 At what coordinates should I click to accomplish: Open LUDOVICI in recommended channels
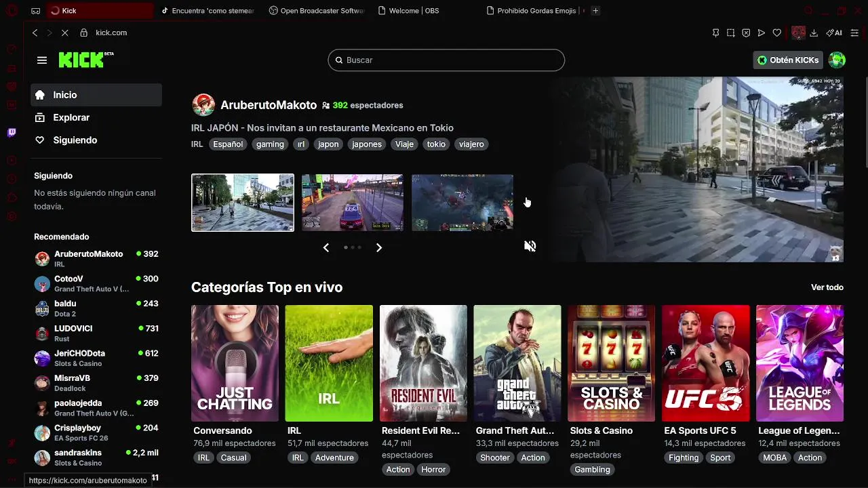click(x=96, y=333)
